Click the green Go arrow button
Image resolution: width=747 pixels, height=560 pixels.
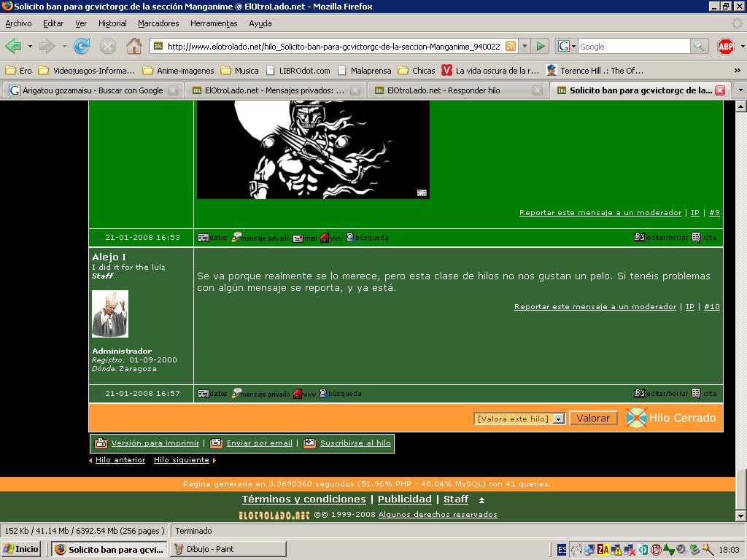pyautogui.click(x=541, y=46)
